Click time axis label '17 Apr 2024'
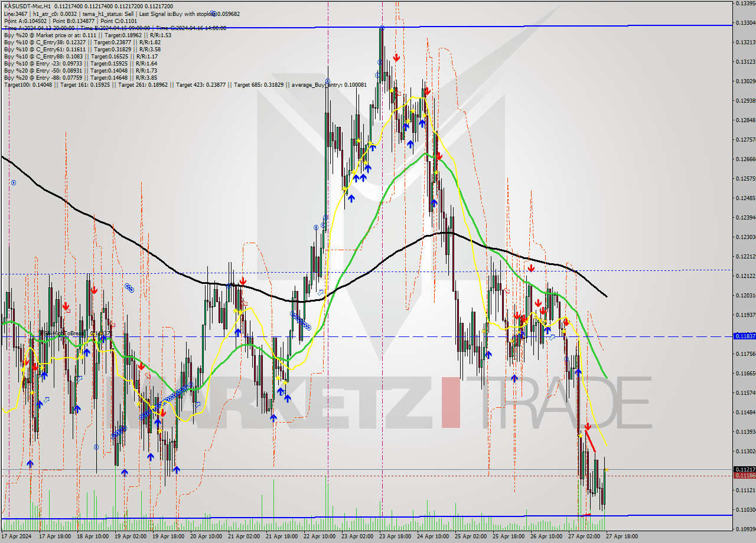The height and width of the screenshot is (543, 756). pos(16,537)
